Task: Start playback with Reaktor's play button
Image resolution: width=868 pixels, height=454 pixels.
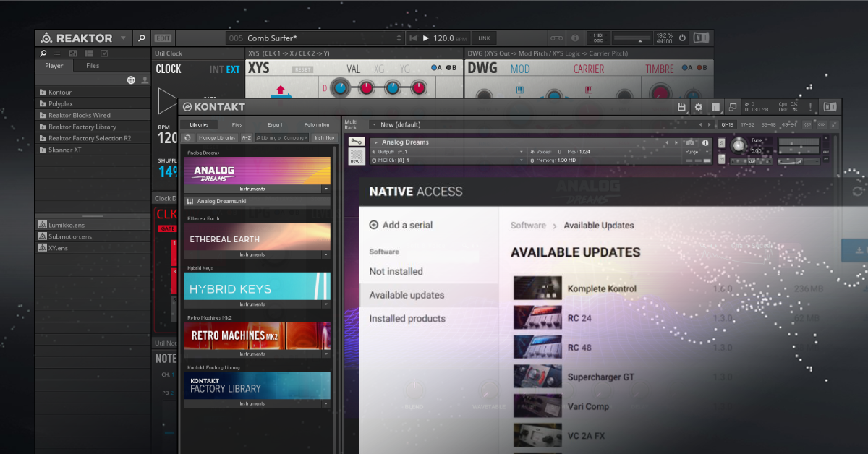Action: [426, 38]
